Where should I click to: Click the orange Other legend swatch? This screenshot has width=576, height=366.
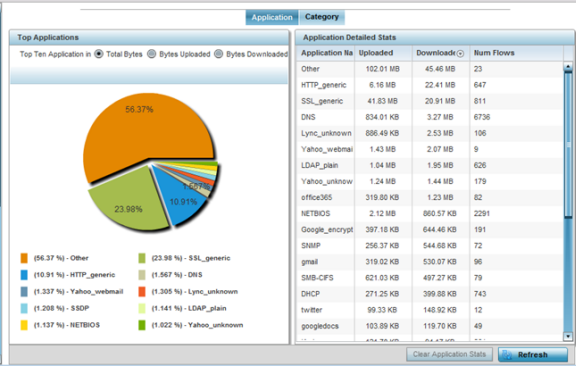click(24, 258)
